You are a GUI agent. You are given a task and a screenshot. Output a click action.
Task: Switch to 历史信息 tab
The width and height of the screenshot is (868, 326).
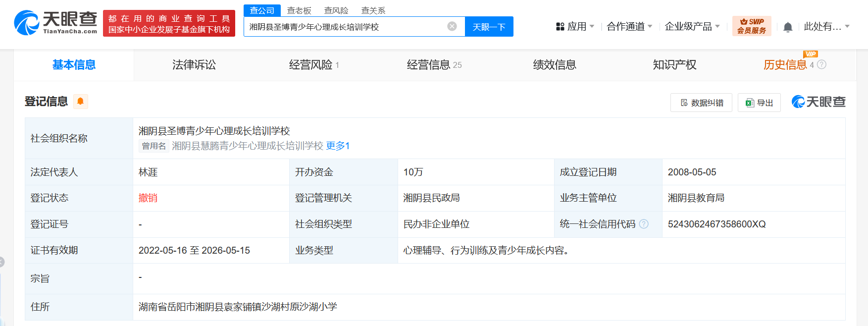[x=785, y=65]
